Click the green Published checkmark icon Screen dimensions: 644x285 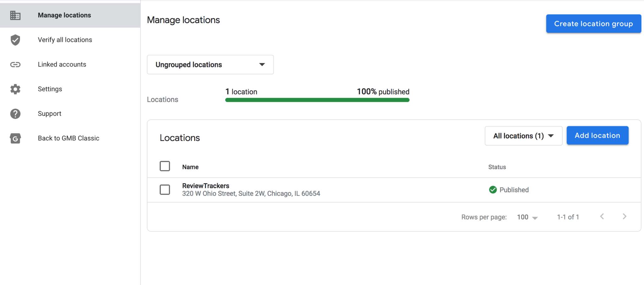493,190
